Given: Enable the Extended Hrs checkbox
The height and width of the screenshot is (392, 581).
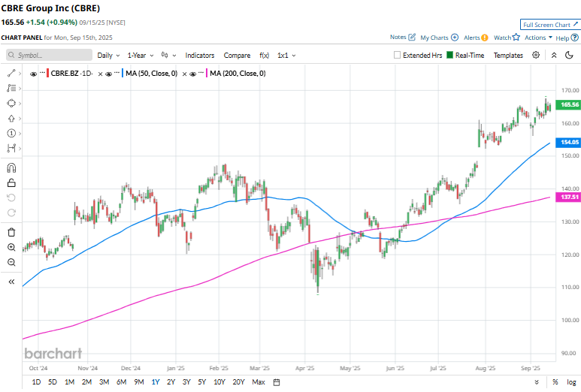Looking at the screenshot, I should 397,55.
